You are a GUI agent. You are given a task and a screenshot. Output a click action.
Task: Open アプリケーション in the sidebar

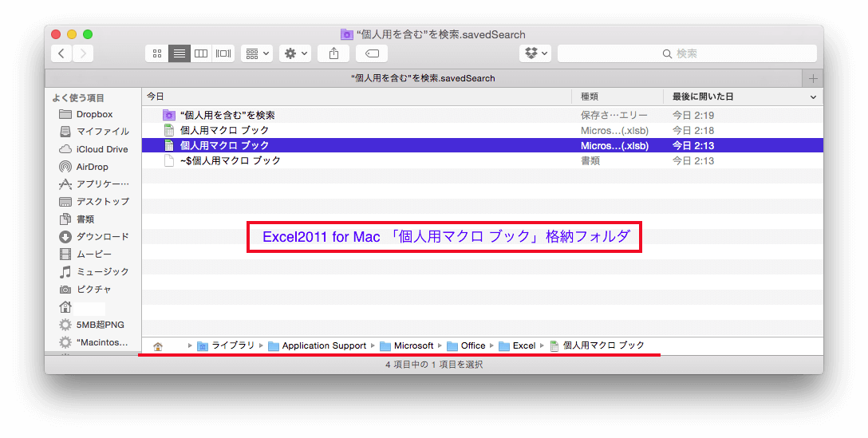pyautogui.click(x=93, y=183)
